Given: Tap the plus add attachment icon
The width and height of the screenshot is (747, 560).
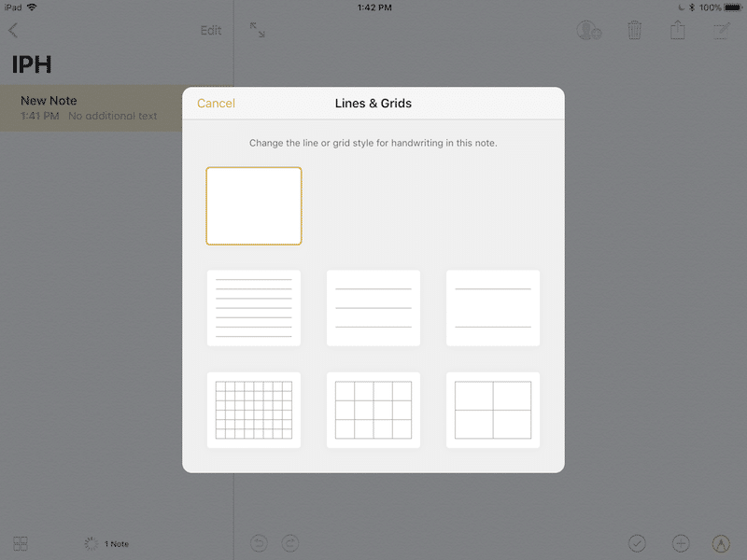Looking at the screenshot, I should coord(681,543).
